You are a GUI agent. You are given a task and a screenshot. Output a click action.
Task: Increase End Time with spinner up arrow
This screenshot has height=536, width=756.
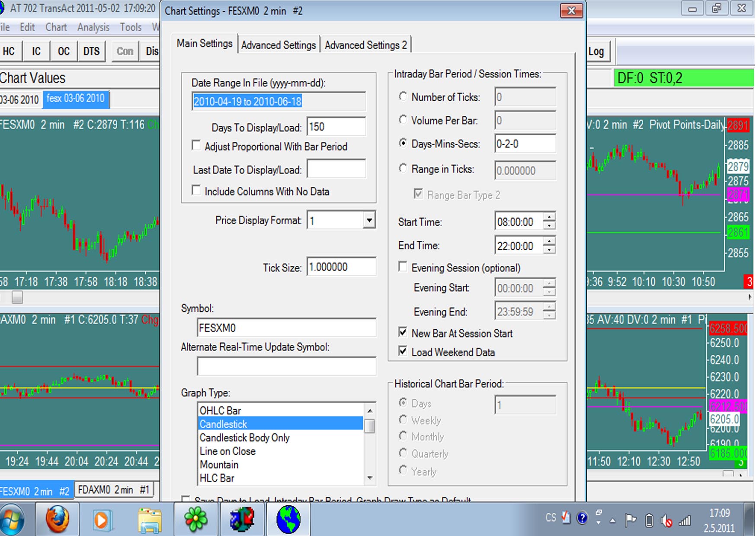pos(549,241)
